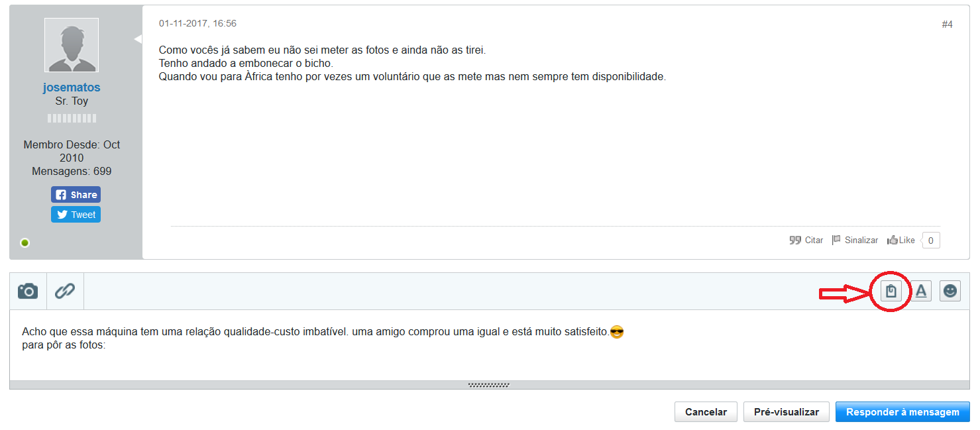Image resolution: width=980 pixels, height=430 pixels.
Task: Click the chain link attachment icon
Action: (x=65, y=291)
